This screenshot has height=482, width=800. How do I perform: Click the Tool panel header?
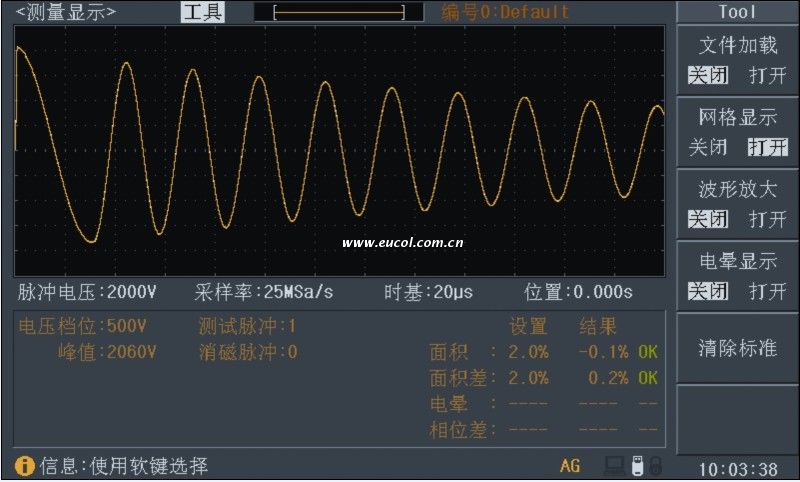click(x=737, y=12)
